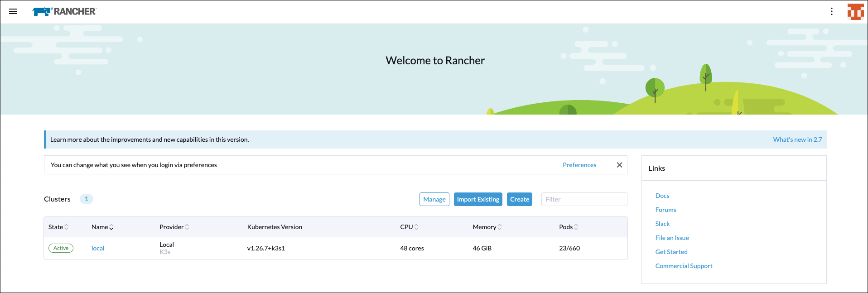This screenshot has height=293, width=868.
Task: Click the Welcome to Rancher heading
Action: [x=435, y=61]
